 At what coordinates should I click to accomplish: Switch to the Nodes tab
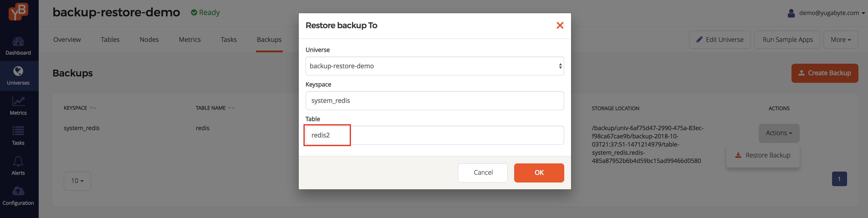[149, 40]
